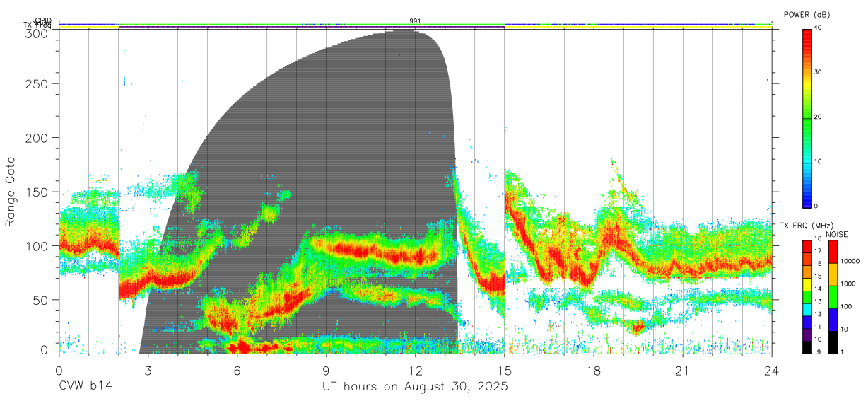Click the 100 tick on Range Gate axis
The height and width of the screenshot is (401, 868).
[38, 245]
